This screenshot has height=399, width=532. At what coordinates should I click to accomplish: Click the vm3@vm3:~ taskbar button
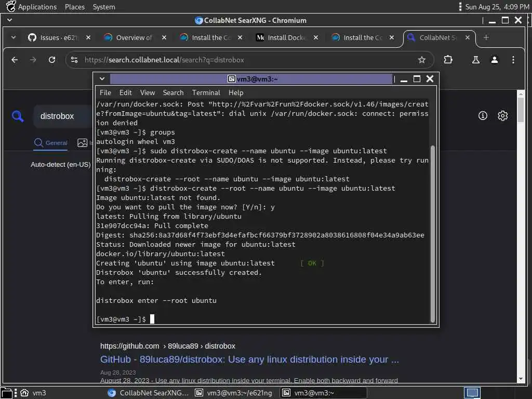323,393
